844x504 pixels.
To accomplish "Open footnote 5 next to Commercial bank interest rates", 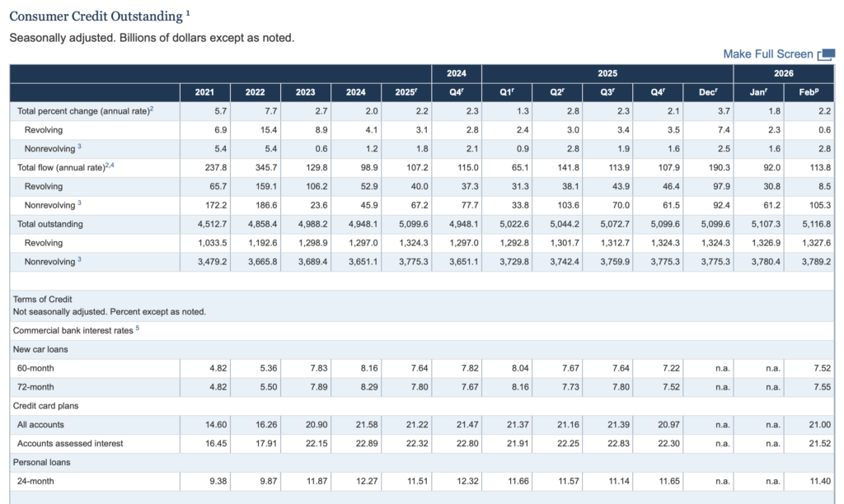I will (x=138, y=328).
